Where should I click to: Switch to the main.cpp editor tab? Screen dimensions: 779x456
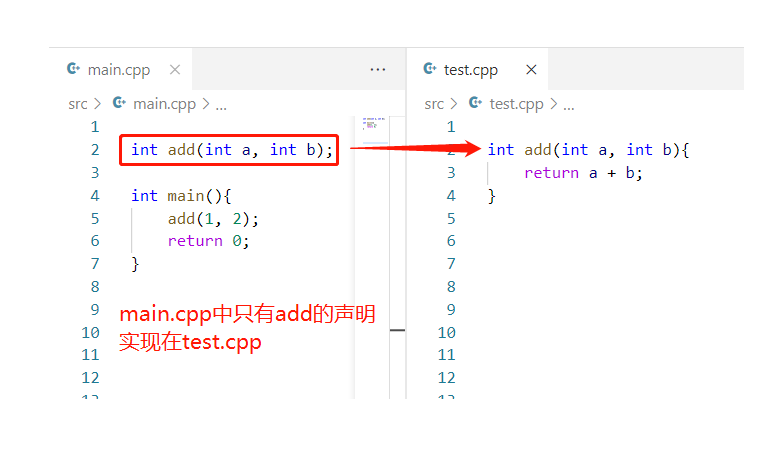tap(121, 70)
